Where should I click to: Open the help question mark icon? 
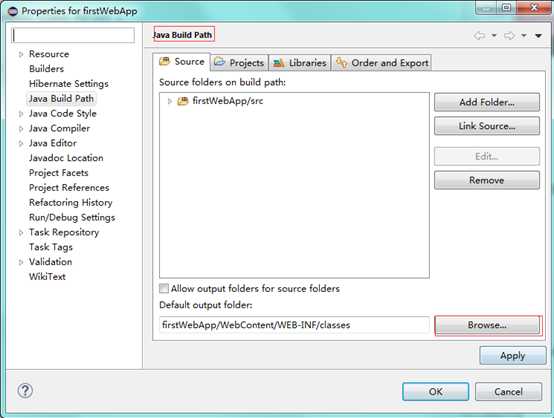point(25,391)
